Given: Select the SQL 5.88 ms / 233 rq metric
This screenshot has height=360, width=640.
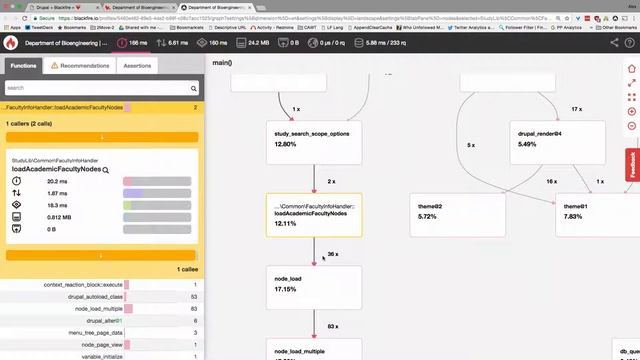Looking at the screenshot, I should [380, 43].
